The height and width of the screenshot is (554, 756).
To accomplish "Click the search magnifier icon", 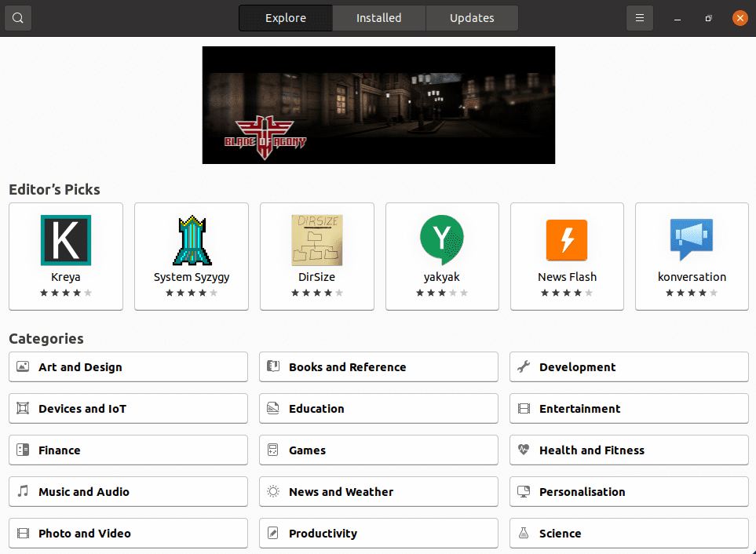I will click(x=18, y=18).
